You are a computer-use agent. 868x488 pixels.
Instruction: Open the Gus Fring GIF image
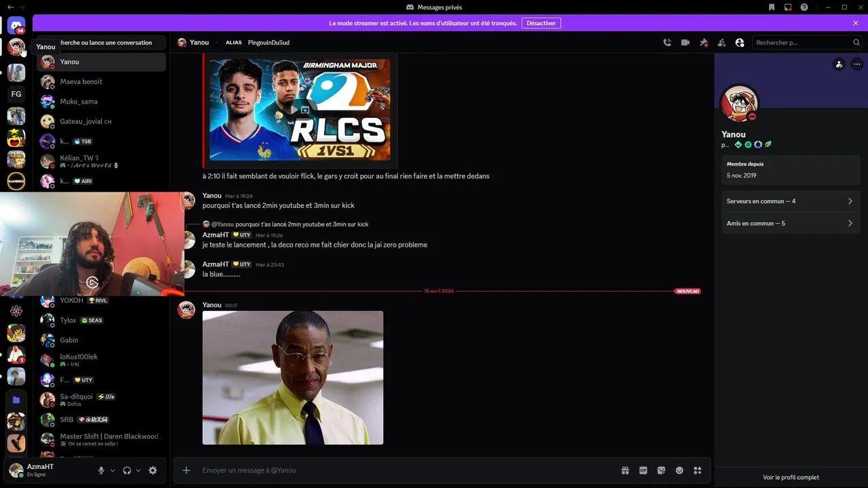pos(293,378)
